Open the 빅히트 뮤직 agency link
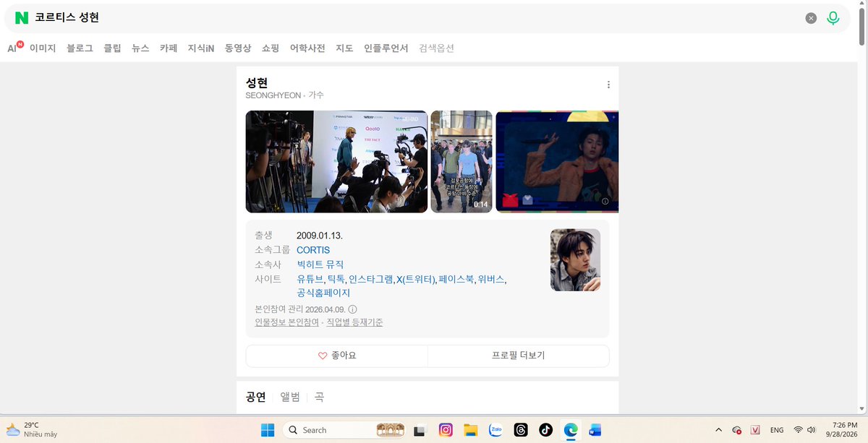868x443 pixels. coord(320,264)
